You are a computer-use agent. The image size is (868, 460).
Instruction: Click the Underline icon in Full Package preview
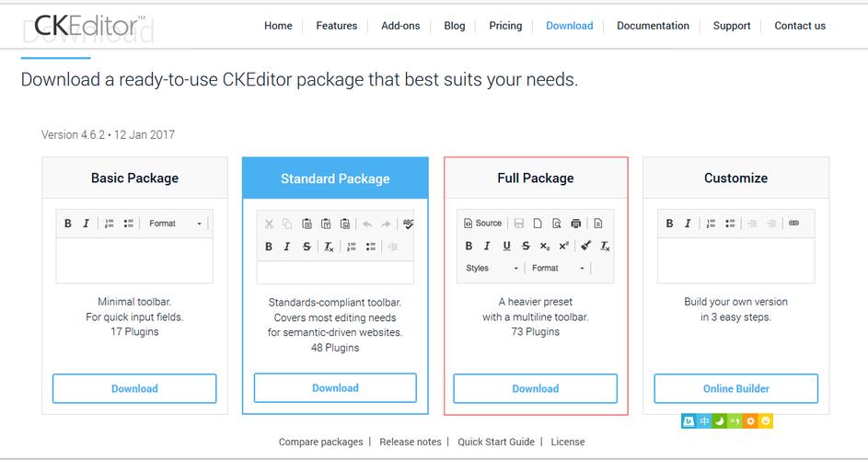506,246
